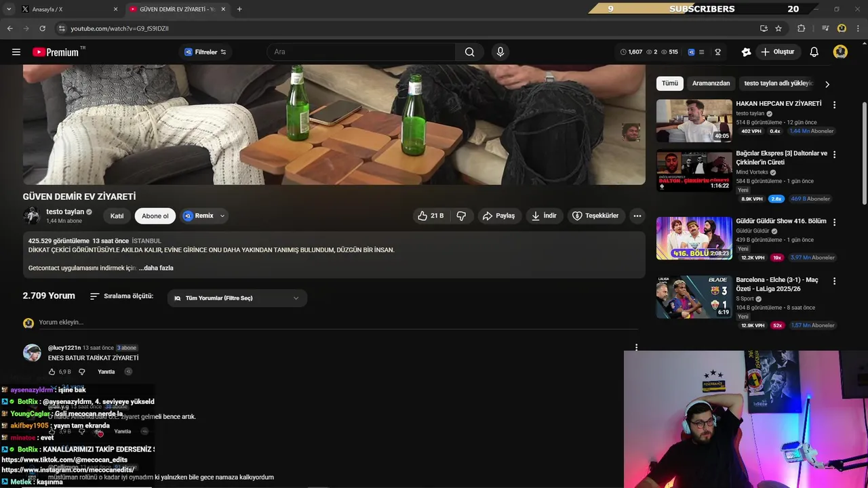Screen dimensions: 868x488
Task: Open options menu for Bağcılar Ekspres video
Action: (834, 155)
